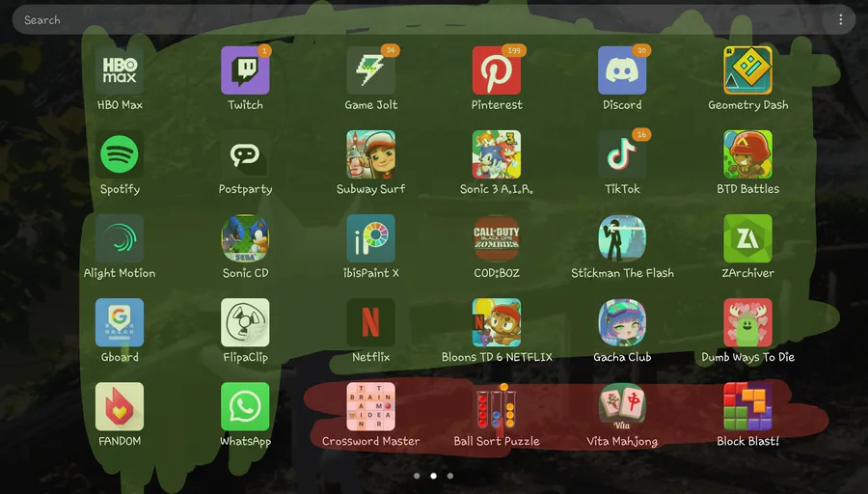This screenshot has width=868, height=494.
Task: Open Gboard
Action: coord(120,323)
